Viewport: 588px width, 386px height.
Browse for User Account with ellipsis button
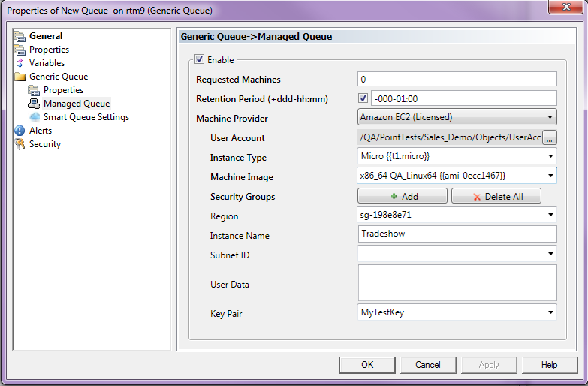point(550,137)
